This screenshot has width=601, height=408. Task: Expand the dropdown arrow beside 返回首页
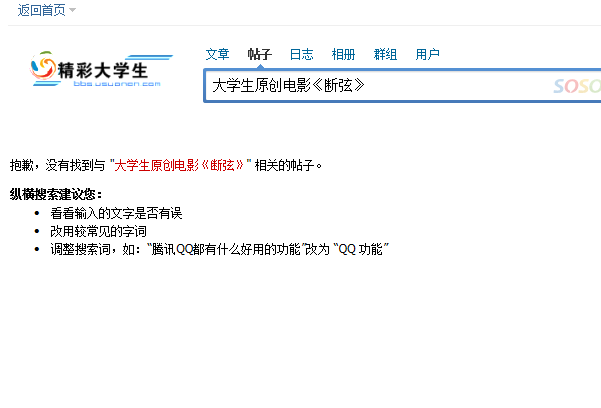tap(72, 10)
